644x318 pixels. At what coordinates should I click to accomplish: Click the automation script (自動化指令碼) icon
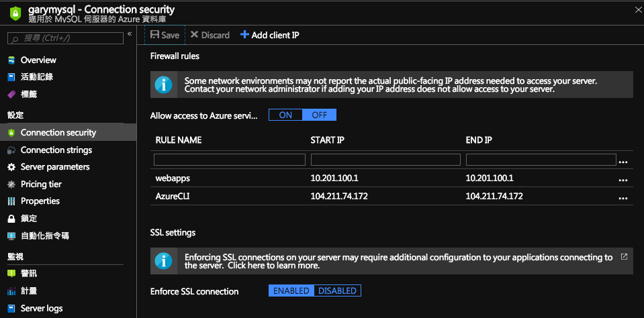coord(11,236)
